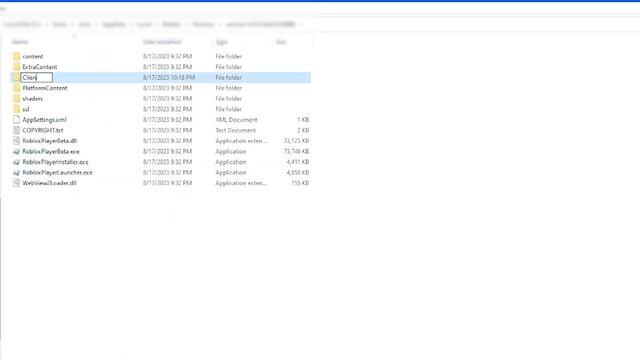Expand the chevron after Versions breadcrumb
This screenshot has width=640, height=360.
(220, 24)
